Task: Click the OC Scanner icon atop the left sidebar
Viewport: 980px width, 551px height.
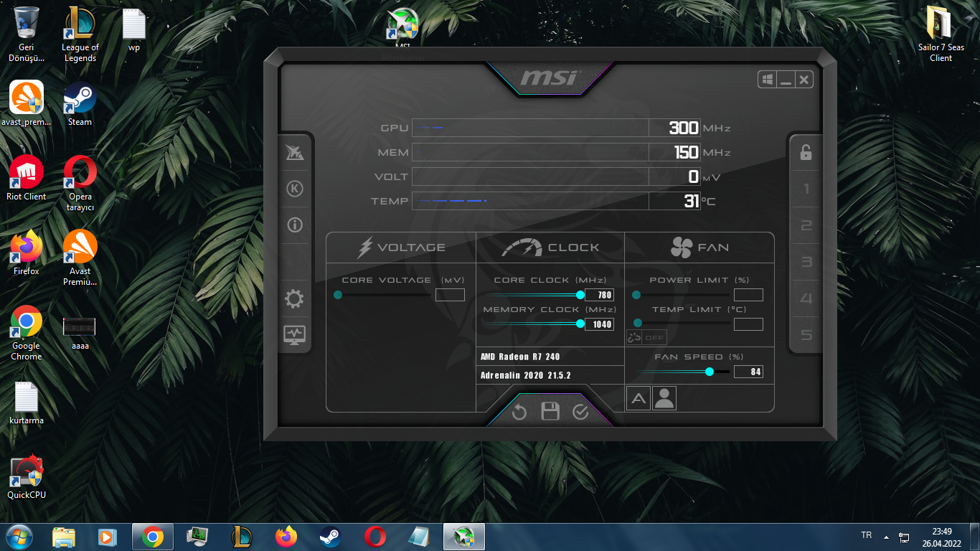Action: 294,152
